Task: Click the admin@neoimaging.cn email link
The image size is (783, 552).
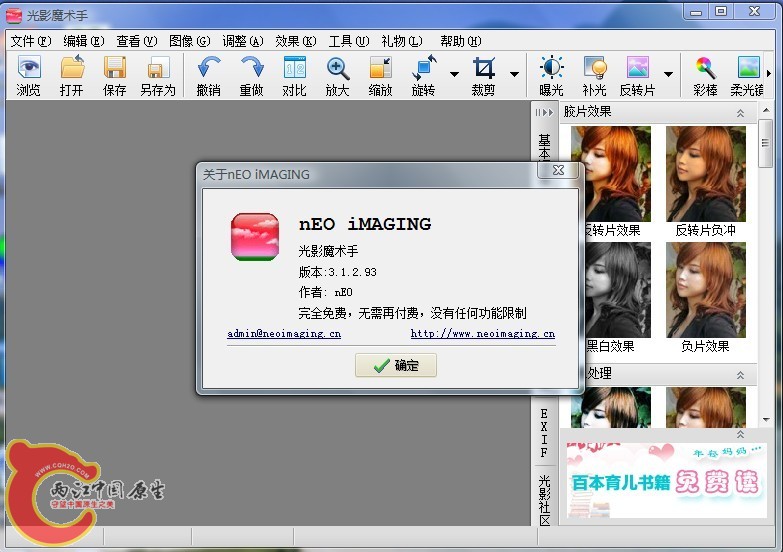Action: (284, 334)
